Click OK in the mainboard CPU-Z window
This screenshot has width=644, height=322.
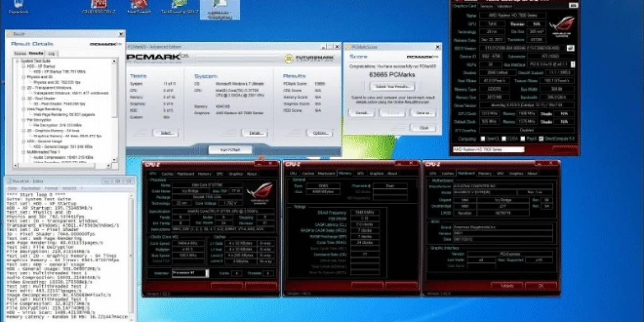coord(540,286)
